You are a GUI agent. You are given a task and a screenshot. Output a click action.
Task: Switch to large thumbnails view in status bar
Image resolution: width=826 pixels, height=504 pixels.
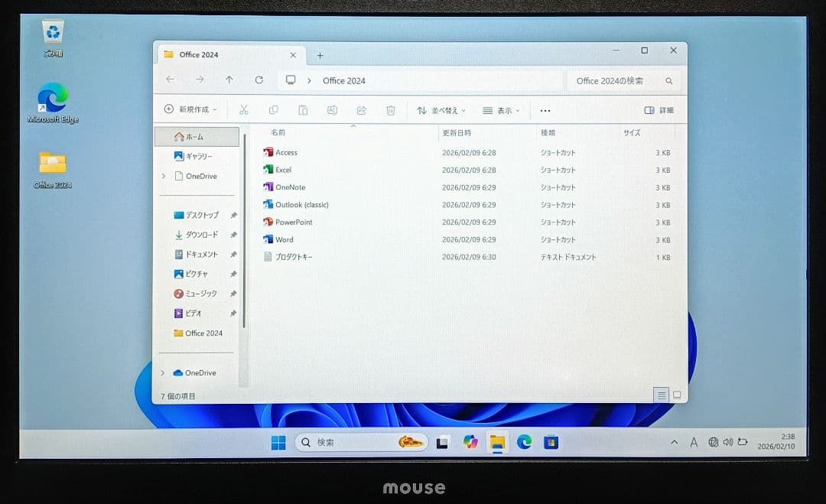[x=676, y=395]
